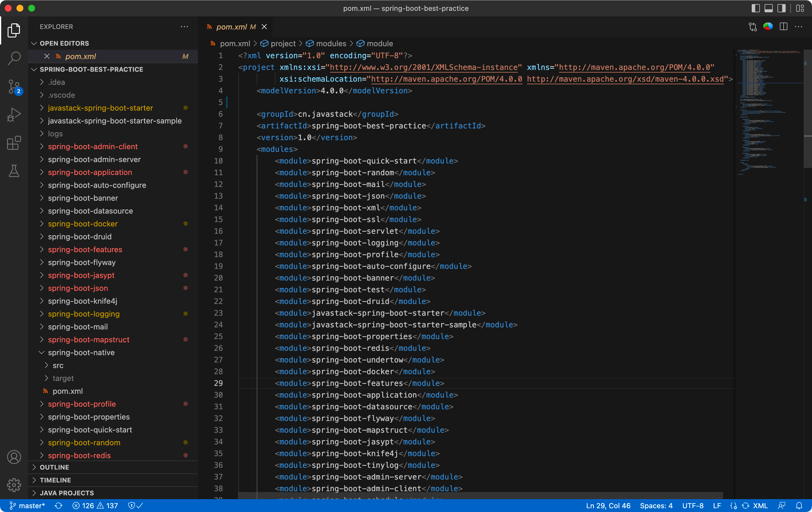Click the braces icon in status bar

coord(734,506)
